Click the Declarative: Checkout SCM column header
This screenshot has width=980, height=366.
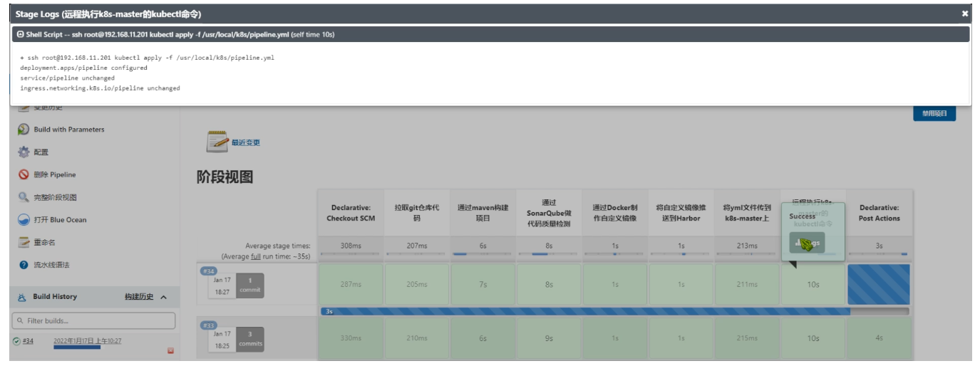pyautogui.click(x=351, y=213)
